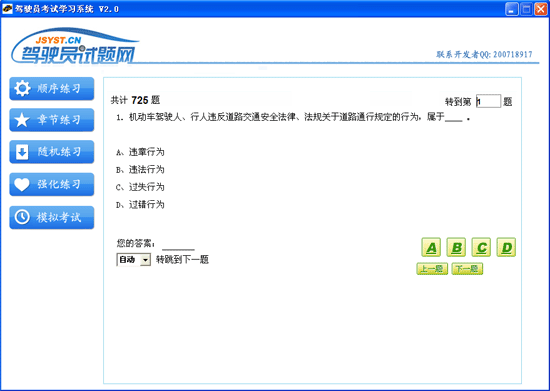Image resolution: width=550 pixels, height=391 pixels.
Task: Select option text A、违章行为
Action: click(140, 152)
